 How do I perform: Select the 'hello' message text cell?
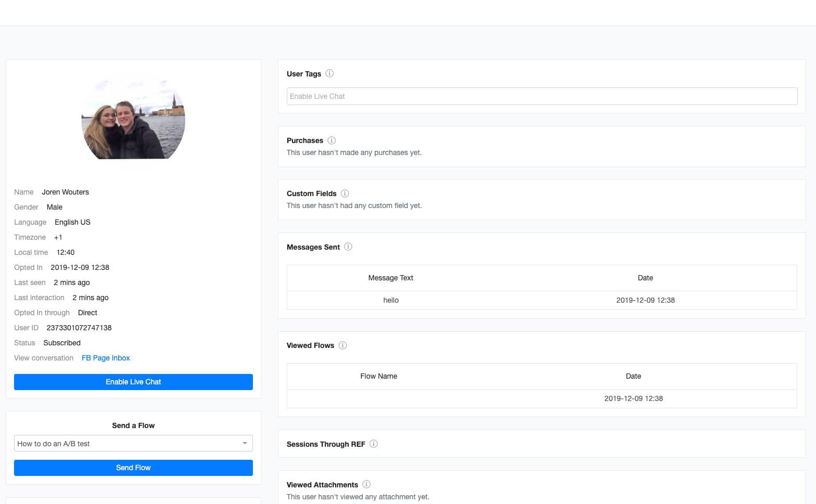391,300
